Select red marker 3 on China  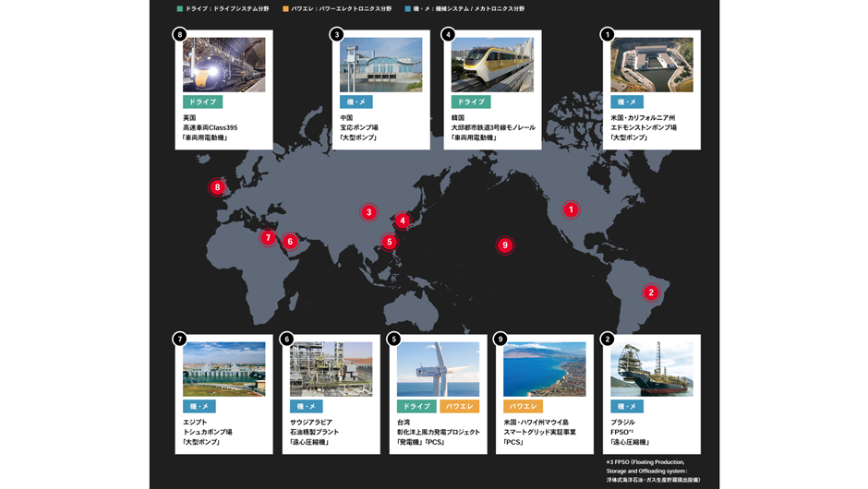(368, 212)
